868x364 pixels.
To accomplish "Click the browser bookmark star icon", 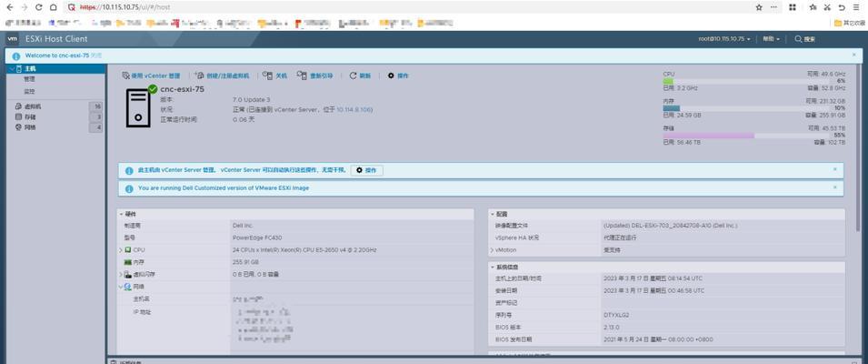I will pyautogui.click(x=759, y=7).
